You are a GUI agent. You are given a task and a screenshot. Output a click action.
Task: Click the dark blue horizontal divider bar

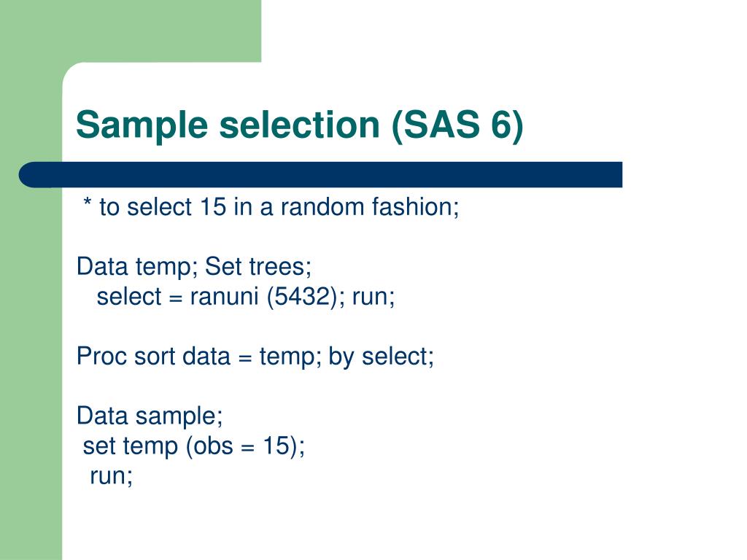[x=321, y=174]
